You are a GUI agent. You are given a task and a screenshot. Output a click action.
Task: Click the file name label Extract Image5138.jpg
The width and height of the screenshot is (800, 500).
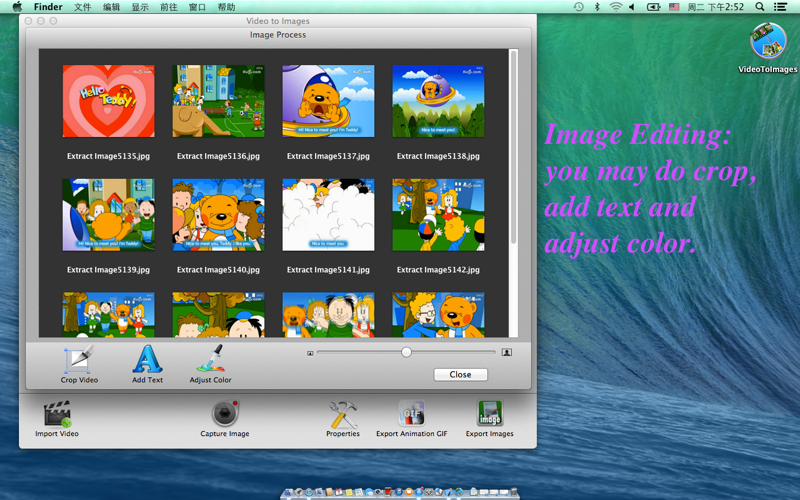click(438, 156)
